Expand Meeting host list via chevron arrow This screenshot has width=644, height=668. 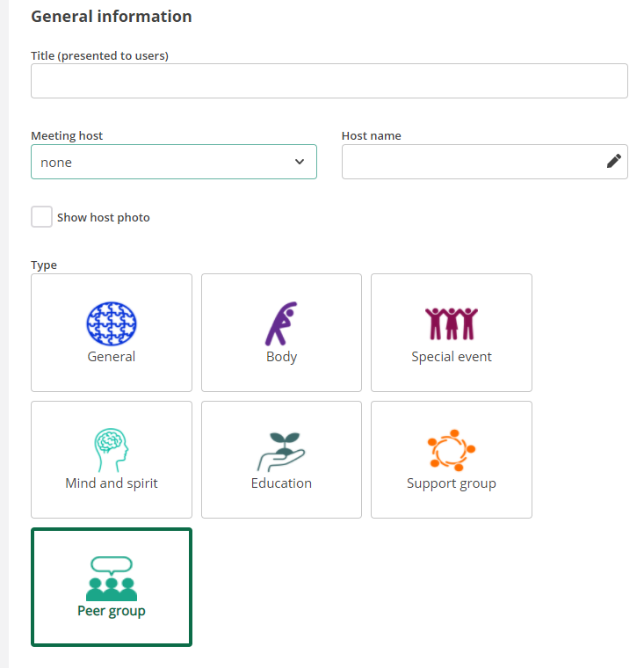[300, 162]
